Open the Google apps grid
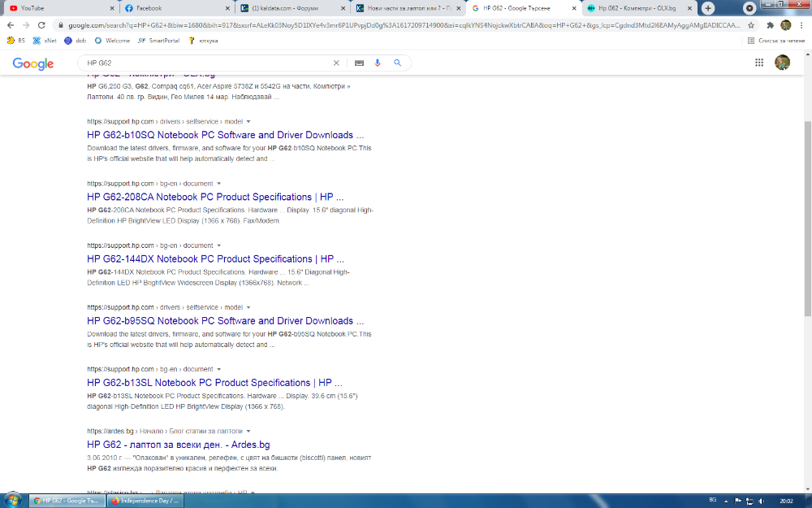Viewport: 812px width, 508px height. tap(759, 63)
